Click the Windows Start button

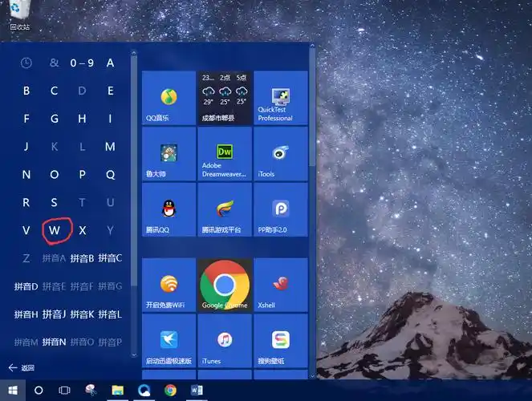11,390
